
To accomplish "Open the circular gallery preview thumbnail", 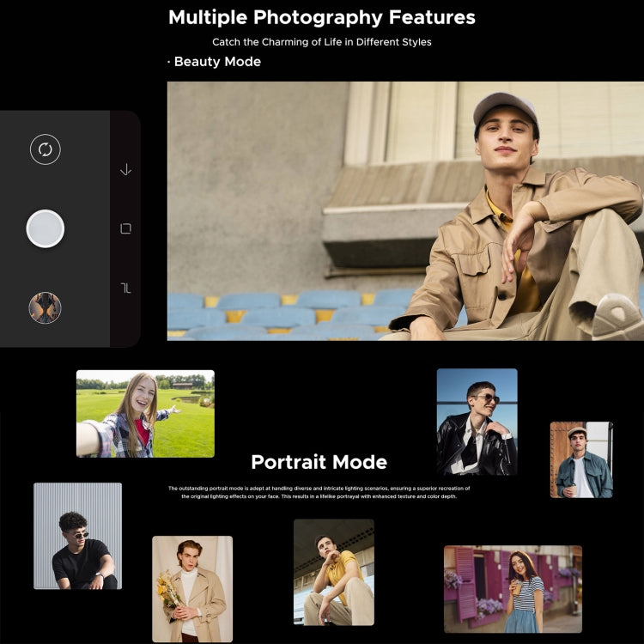I will (x=45, y=307).
